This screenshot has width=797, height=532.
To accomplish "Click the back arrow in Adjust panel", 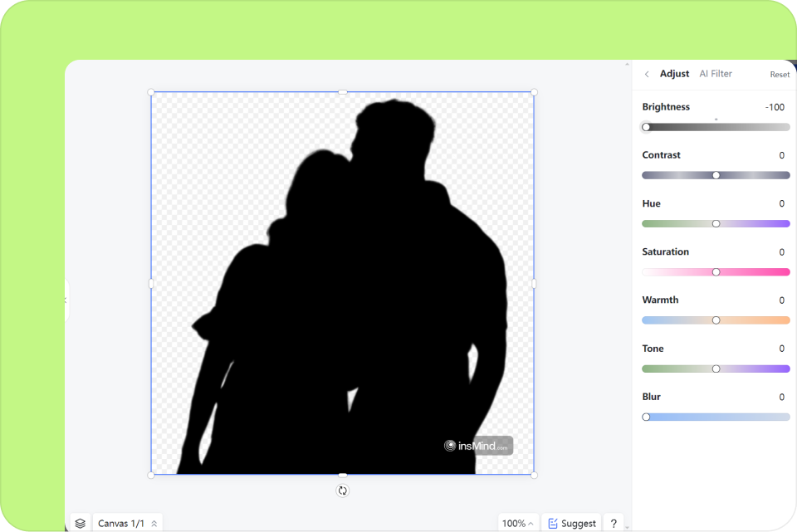I will coord(647,74).
